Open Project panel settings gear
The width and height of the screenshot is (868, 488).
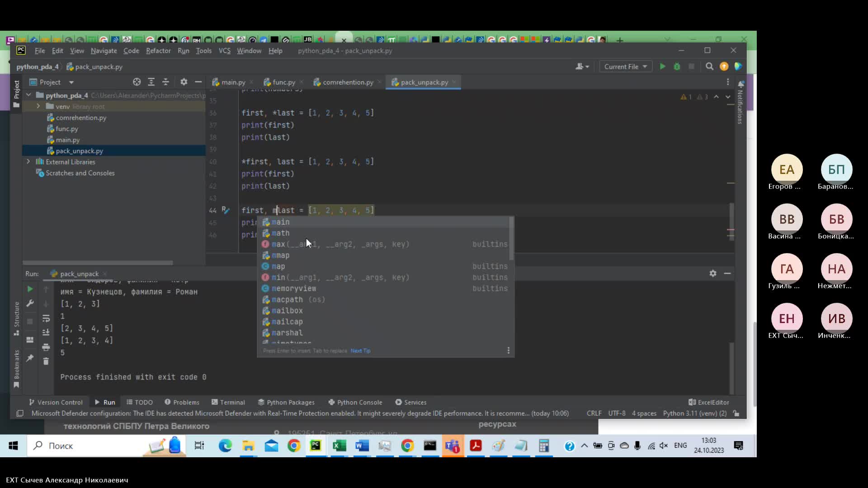(184, 82)
